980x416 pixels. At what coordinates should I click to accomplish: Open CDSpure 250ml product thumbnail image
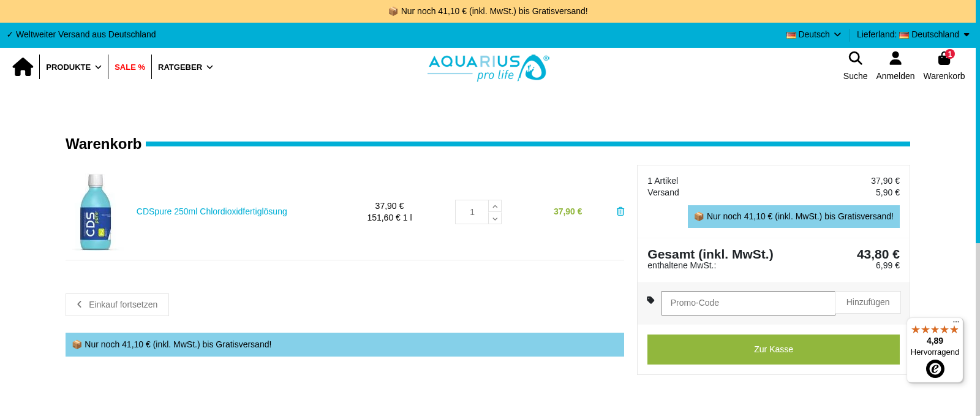point(96,212)
